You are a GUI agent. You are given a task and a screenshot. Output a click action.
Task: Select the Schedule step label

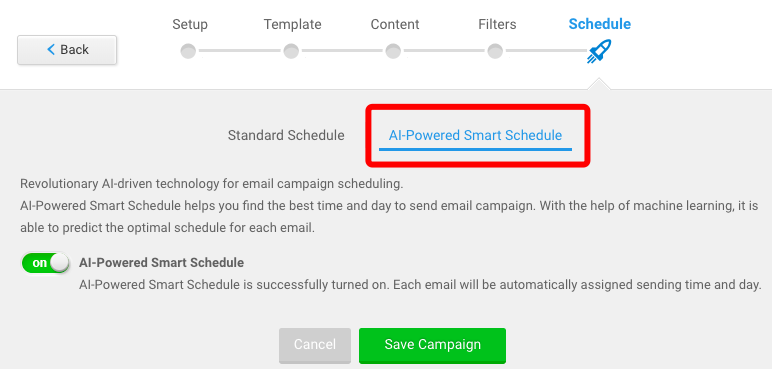click(600, 24)
